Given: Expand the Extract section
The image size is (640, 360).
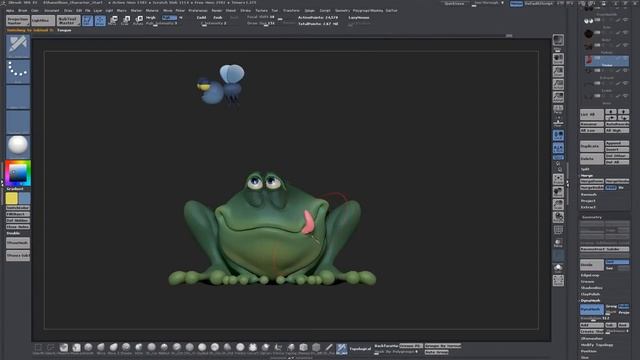Looking at the screenshot, I should pos(588,207).
